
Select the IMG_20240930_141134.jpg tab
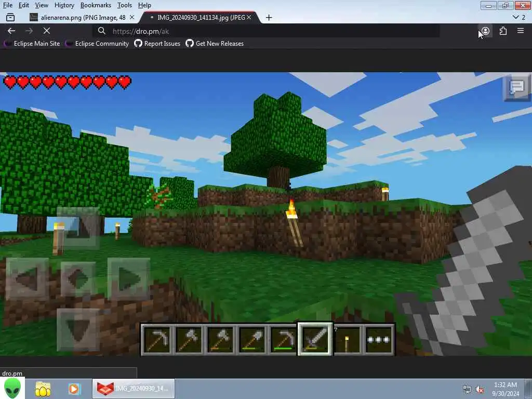201,17
